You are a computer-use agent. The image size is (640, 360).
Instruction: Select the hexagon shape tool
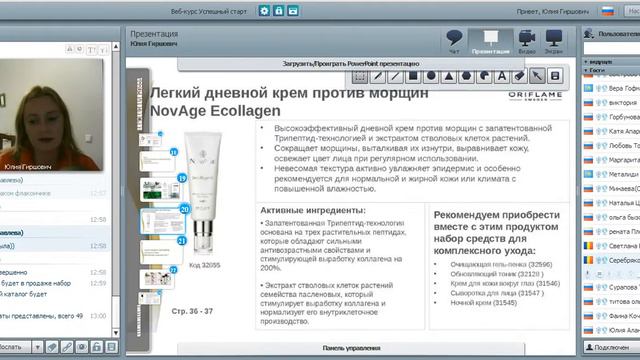tap(467, 76)
